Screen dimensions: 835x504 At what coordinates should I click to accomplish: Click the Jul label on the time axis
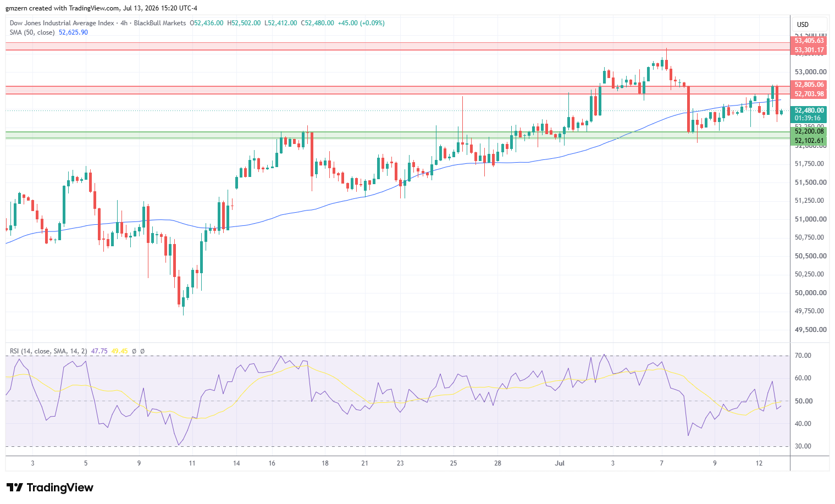[x=560, y=463]
